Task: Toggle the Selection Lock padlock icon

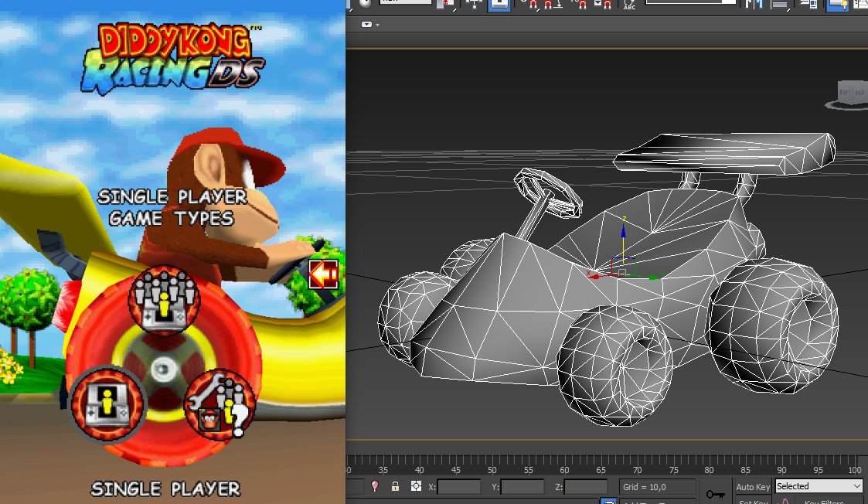Action: 395,486
